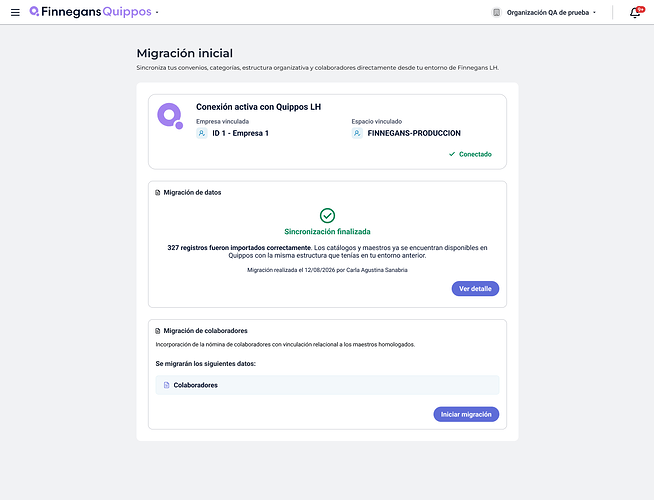
Task: Click the document icon beside Migración de datos
Action: pos(158,193)
